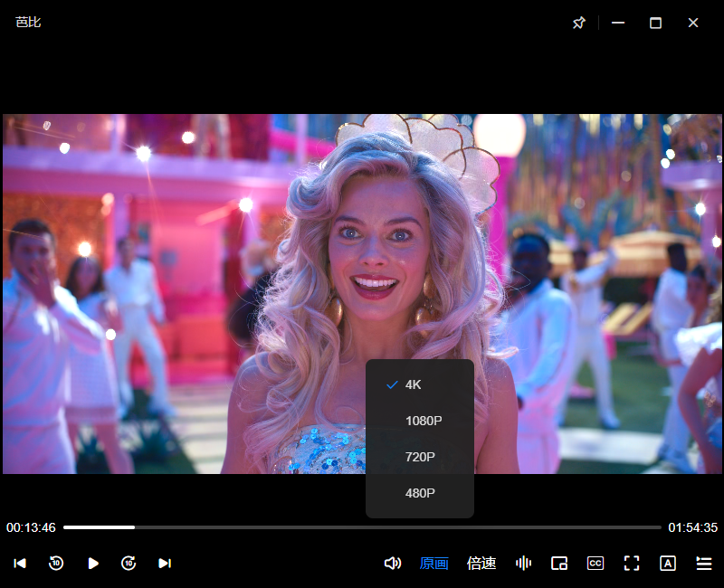Fast forward 10 seconds
The image size is (724, 588).
[x=129, y=564]
